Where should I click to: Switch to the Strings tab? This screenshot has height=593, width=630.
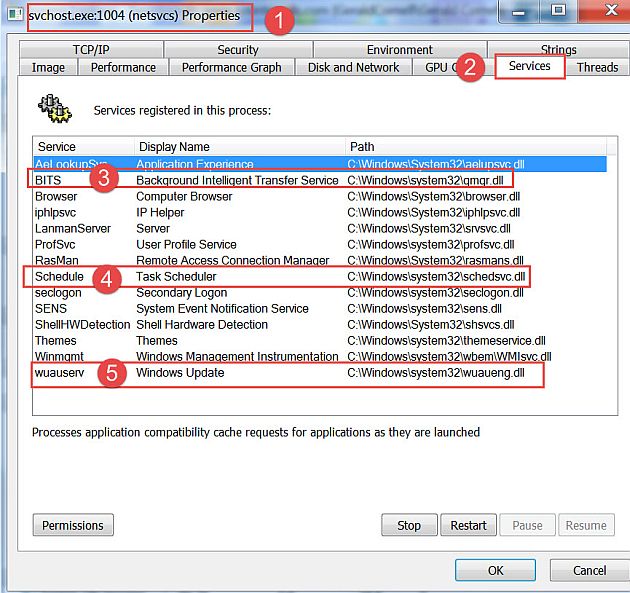tap(558, 49)
